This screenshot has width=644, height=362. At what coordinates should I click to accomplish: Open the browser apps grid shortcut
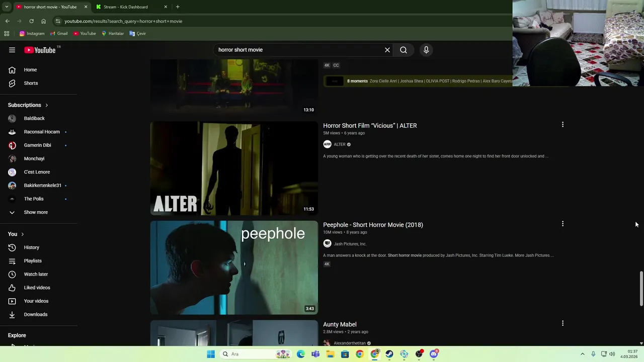[7, 34]
